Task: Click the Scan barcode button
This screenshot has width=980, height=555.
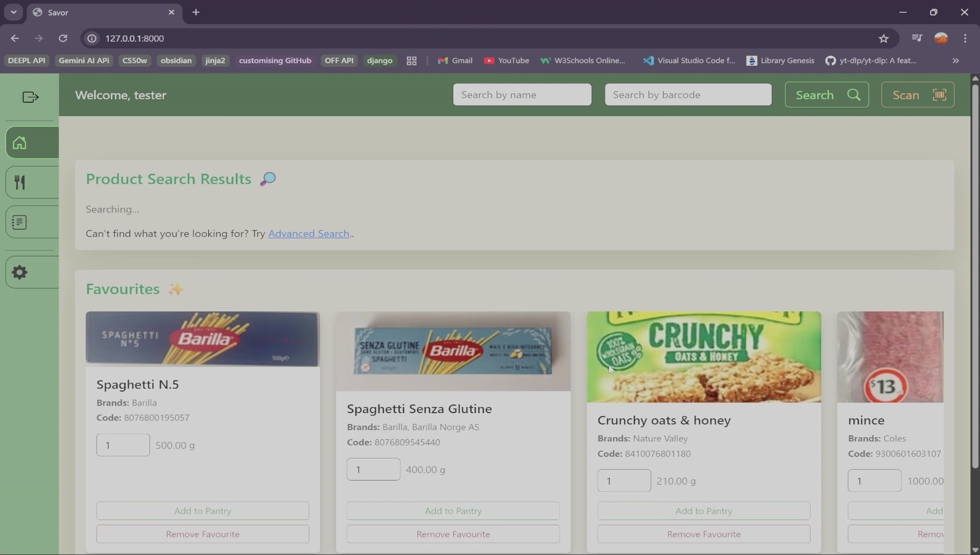Action: tap(917, 95)
